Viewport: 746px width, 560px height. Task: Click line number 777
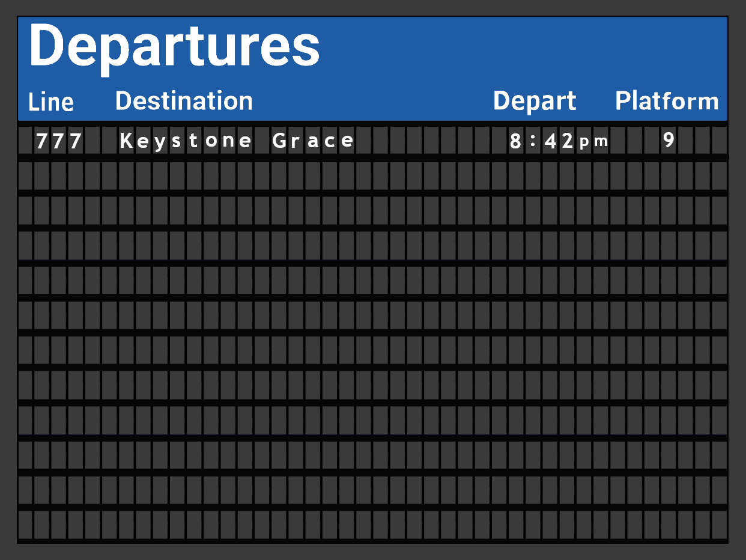pos(58,141)
